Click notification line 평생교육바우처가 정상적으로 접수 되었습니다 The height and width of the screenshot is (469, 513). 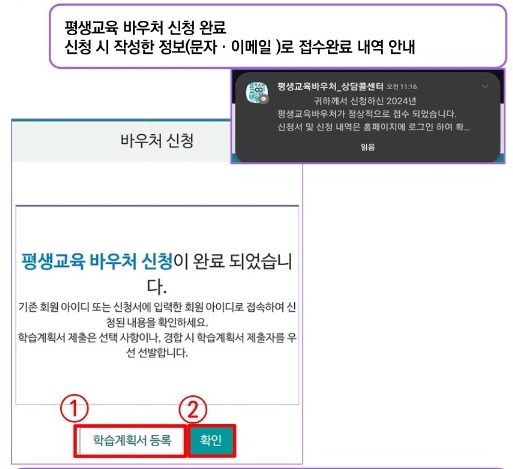coord(367,114)
